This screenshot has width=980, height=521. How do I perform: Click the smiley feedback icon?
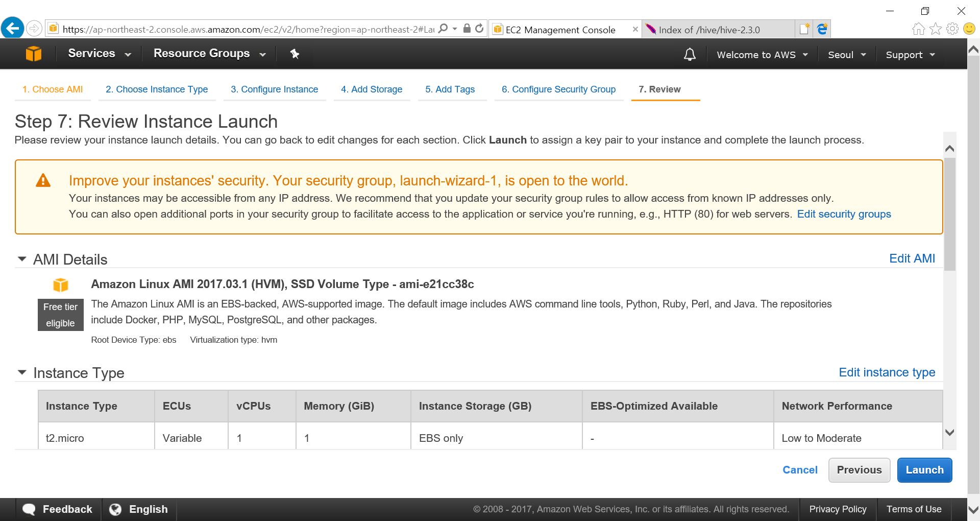pyautogui.click(x=969, y=29)
